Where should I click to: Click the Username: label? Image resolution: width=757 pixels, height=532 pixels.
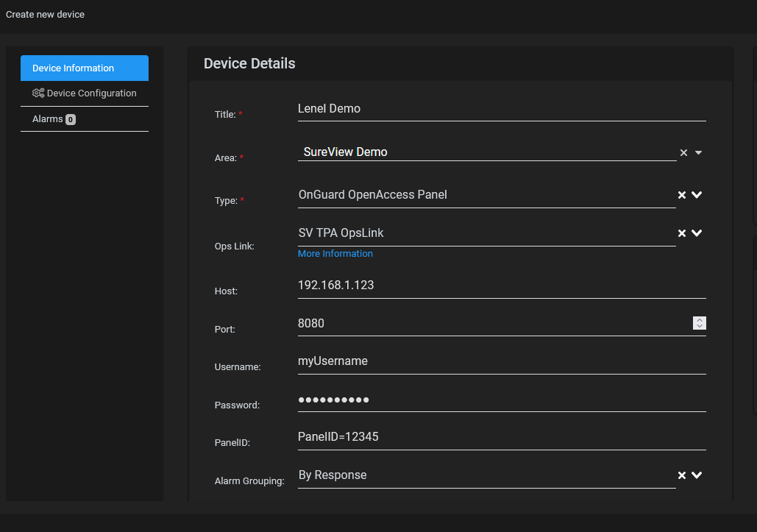pyautogui.click(x=238, y=367)
